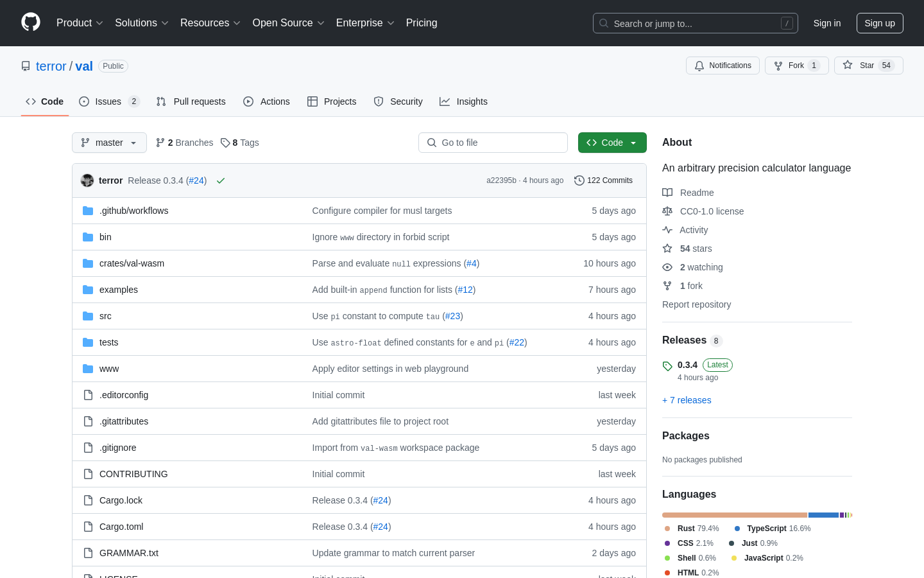Click the TypeScript segment of language bar
This screenshot has width=924, height=578.
(x=824, y=515)
